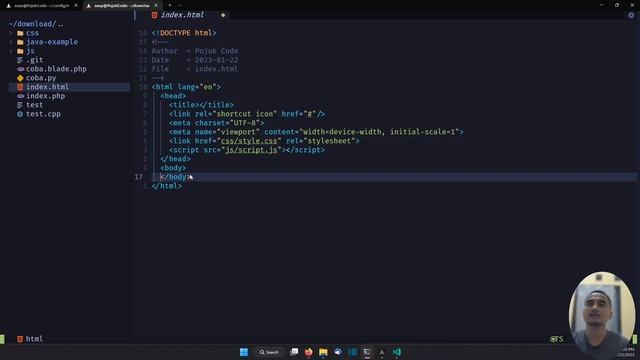Click the closing html tag line

(x=167, y=186)
